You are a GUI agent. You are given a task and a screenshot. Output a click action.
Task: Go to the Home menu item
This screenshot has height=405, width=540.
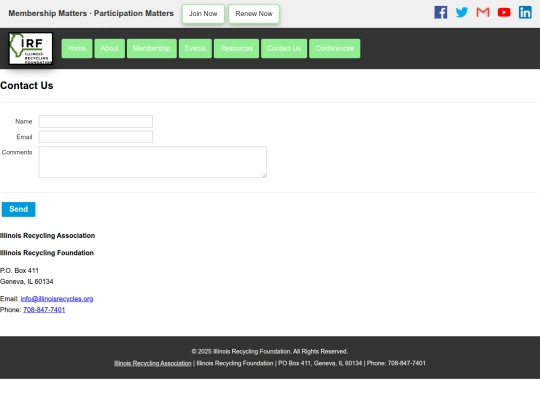[77, 49]
